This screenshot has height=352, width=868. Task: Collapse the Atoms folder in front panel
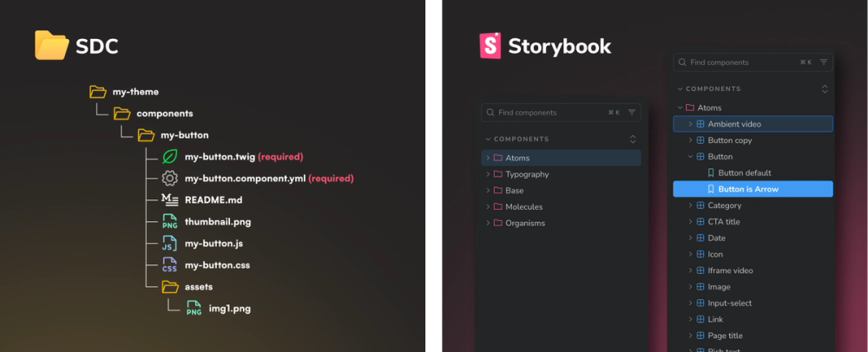(x=680, y=108)
